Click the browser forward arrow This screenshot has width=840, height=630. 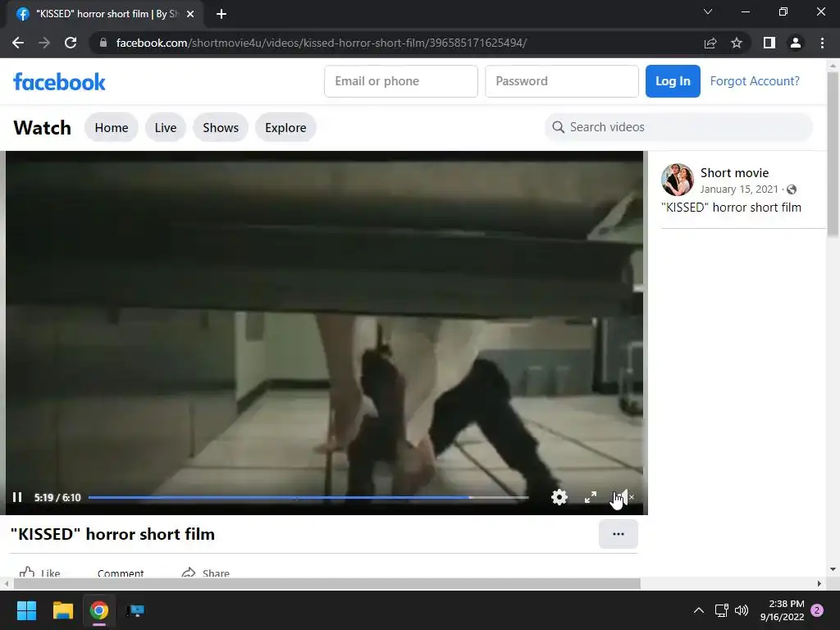pyautogui.click(x=44, y=43)
